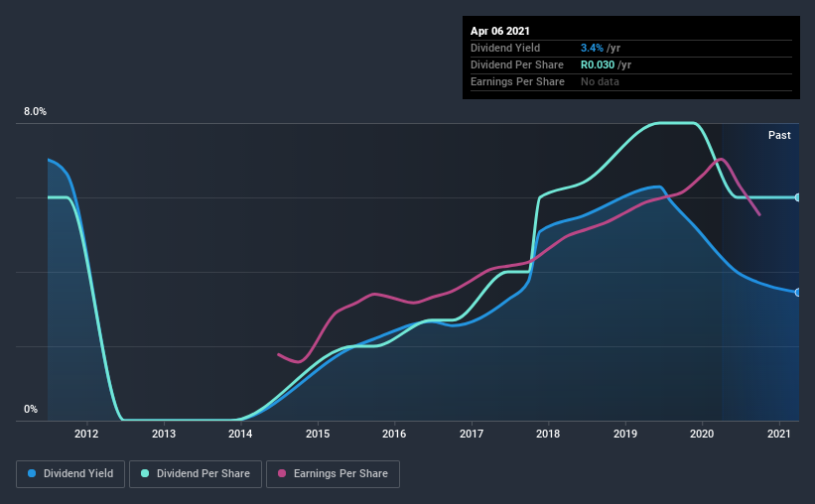The image size is (815, 504).
Task: Click the 2013 x-axis label
Action: (163, 434)
